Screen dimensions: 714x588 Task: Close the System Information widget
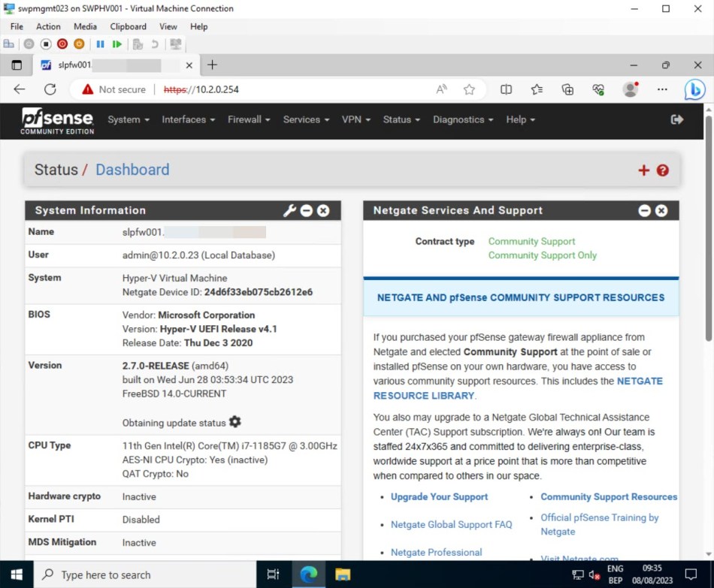tap(323, 211)
